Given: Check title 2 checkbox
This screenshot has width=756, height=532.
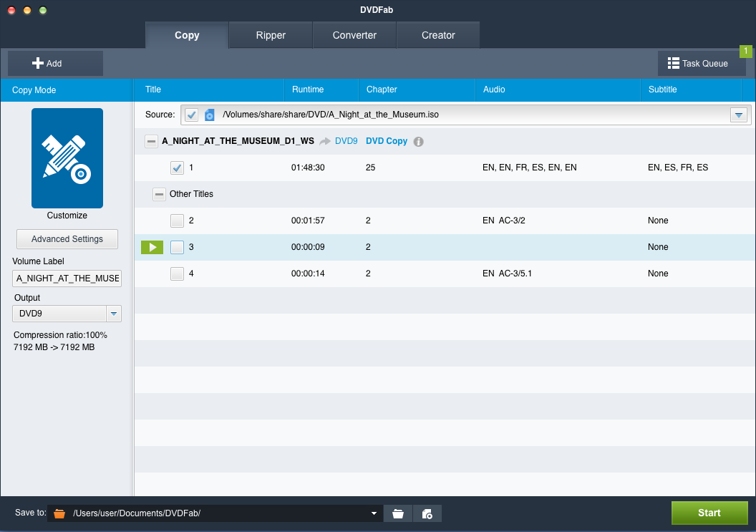Looking at the screenshot, I should (x=177, y=221).
